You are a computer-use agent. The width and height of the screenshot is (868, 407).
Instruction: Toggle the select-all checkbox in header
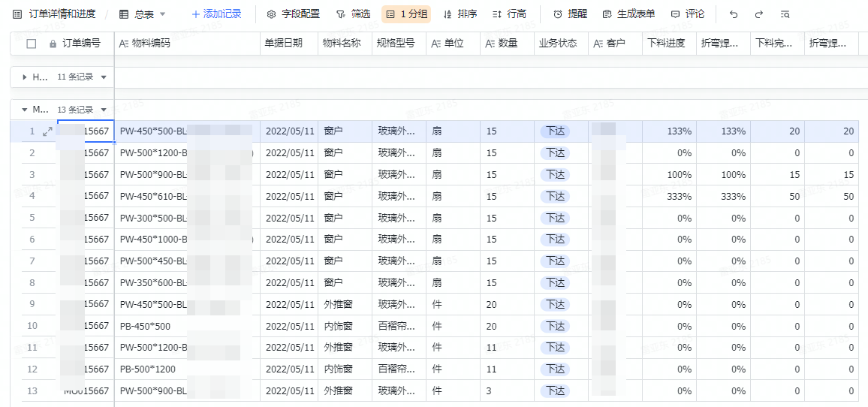[32, 44]
